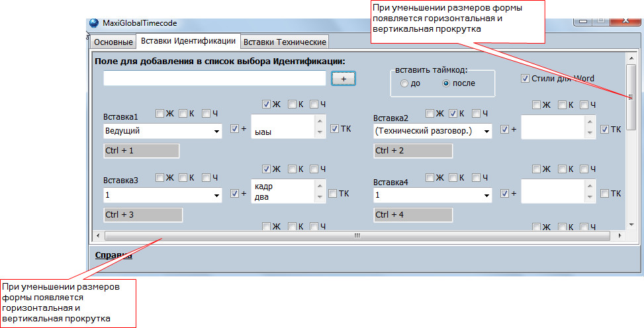Enable ТК beside the кадр два box
The height and width of the screenshot is (328, 644).
(333, 193)
